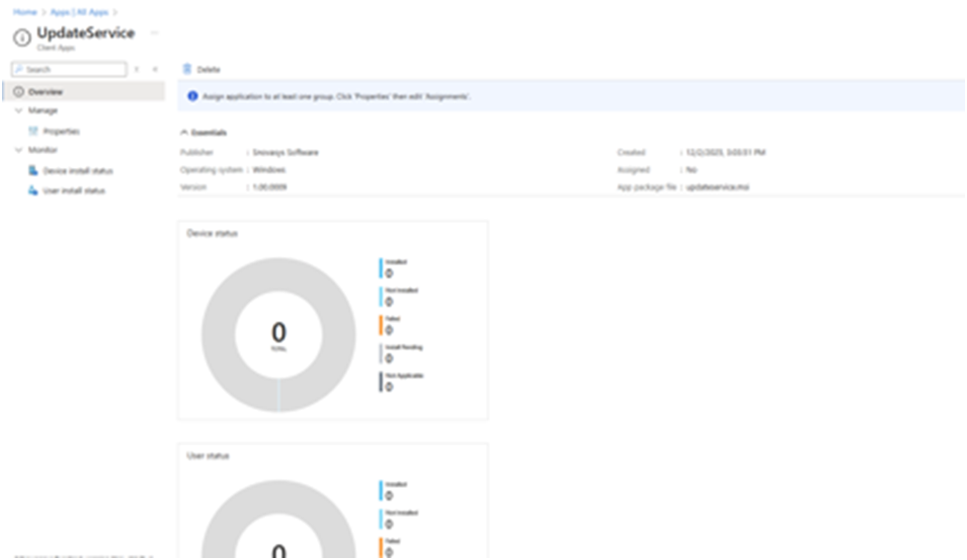Viewport: 967px width, 560px height.
Task: Select Failed legend in Device status
Action: [391, 324]
